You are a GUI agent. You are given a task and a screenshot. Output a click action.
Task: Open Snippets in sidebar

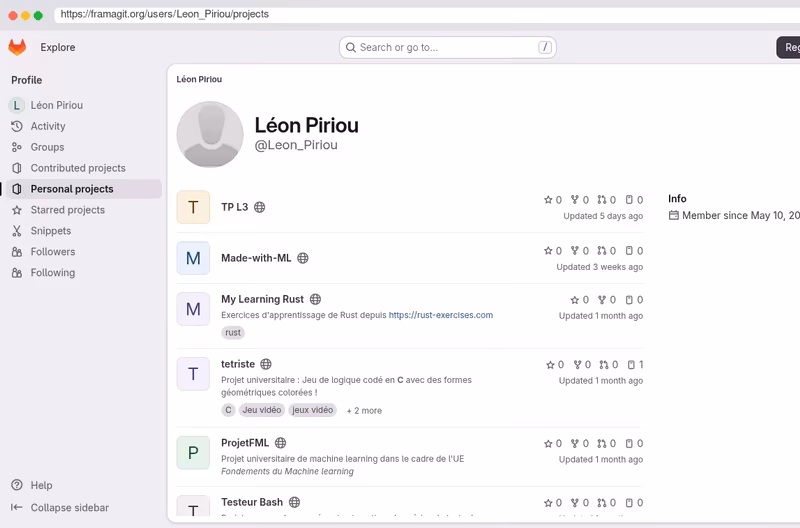(82, 231)
